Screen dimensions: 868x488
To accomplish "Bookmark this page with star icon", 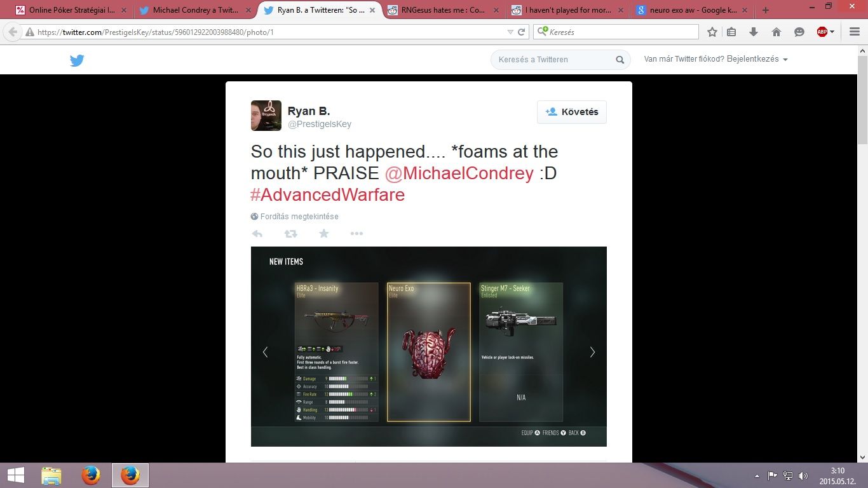I will (x=712, y=32).
